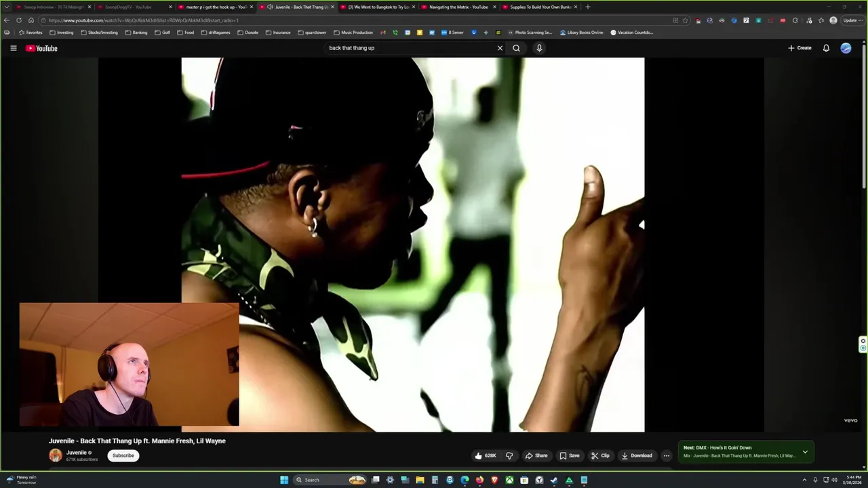Screen dimensions: 868x488
Task: Open a new browser tab
Action: click(x=587, y=7)
